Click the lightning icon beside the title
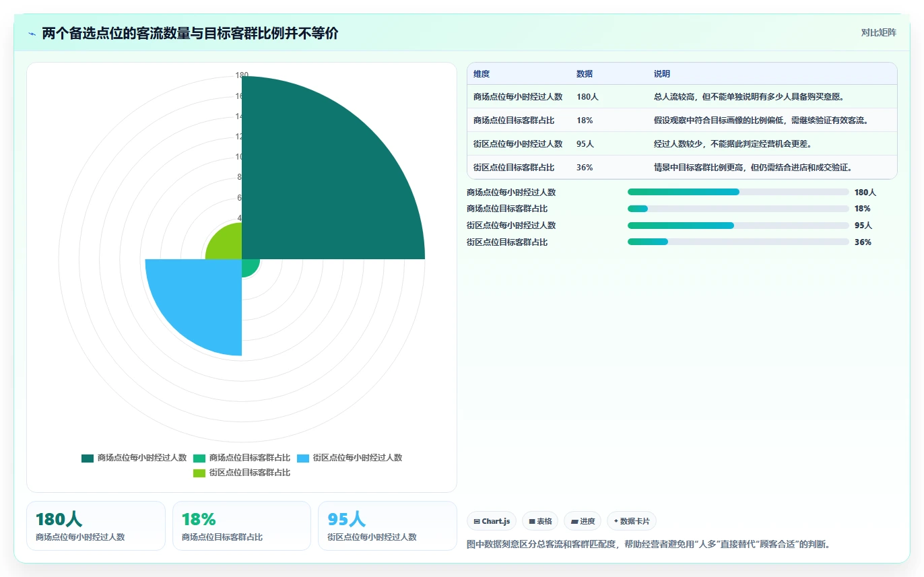Image resolution: width=924 pixels, height=577 pixels. (32, 33)
